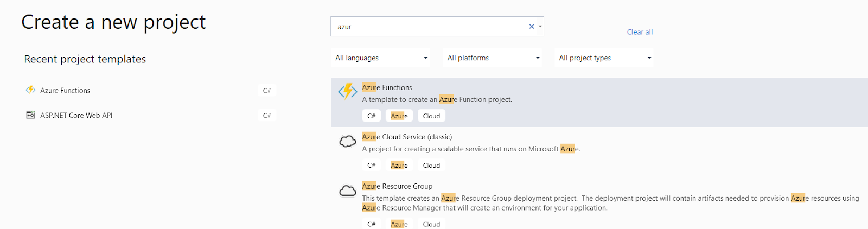Click the Cloud tag under Azure Functions result
Screen dimensions: 868x229
point(431,116)
